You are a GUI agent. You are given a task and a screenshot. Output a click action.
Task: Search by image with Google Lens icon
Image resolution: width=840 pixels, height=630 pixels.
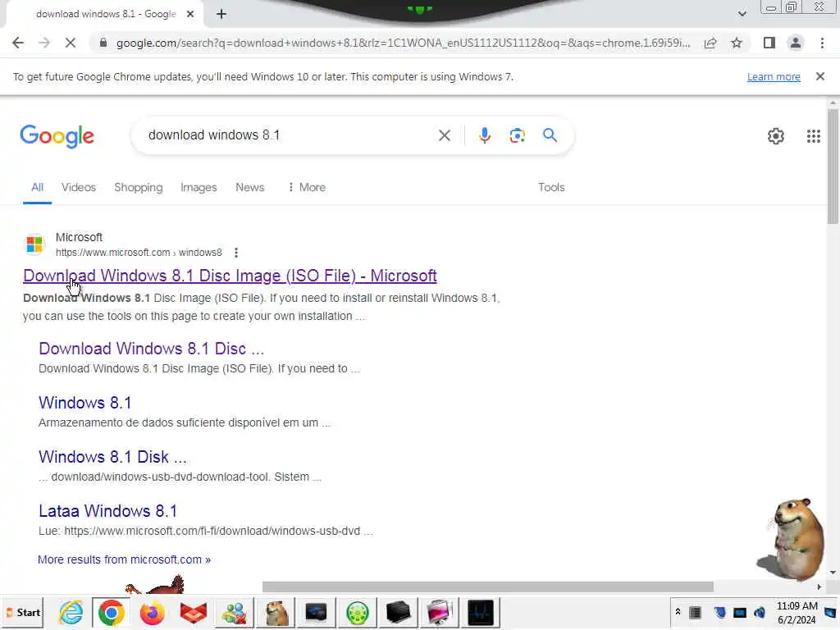tap(517, 135)
